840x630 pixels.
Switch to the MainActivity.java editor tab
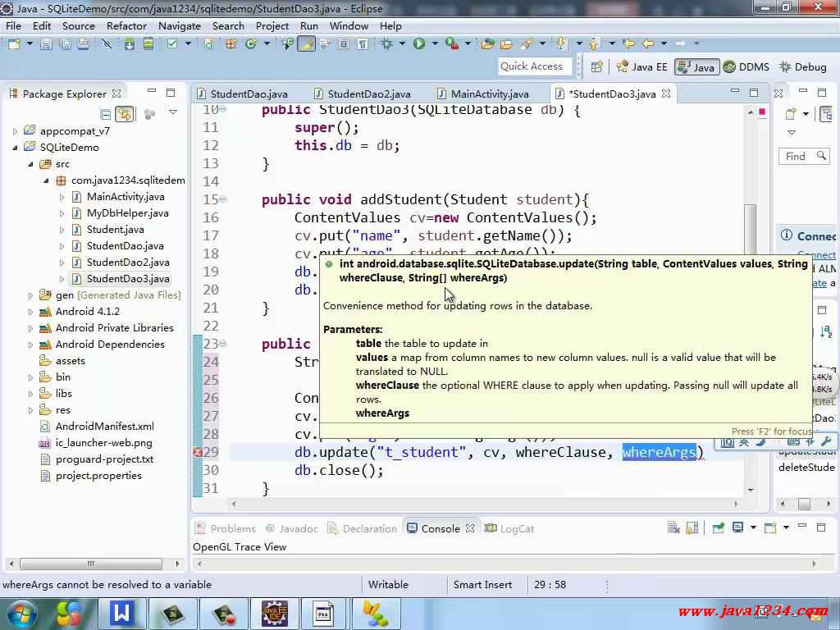click(484, 94)
